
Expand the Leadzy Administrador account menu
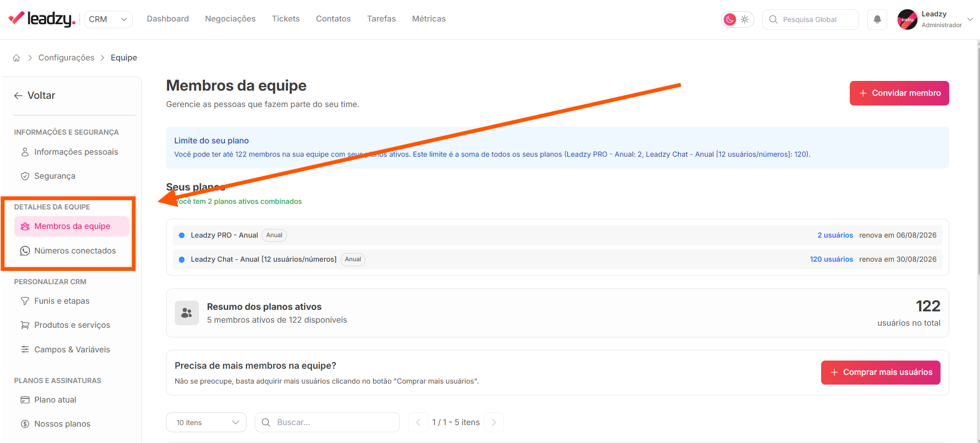tap(970, 19)
